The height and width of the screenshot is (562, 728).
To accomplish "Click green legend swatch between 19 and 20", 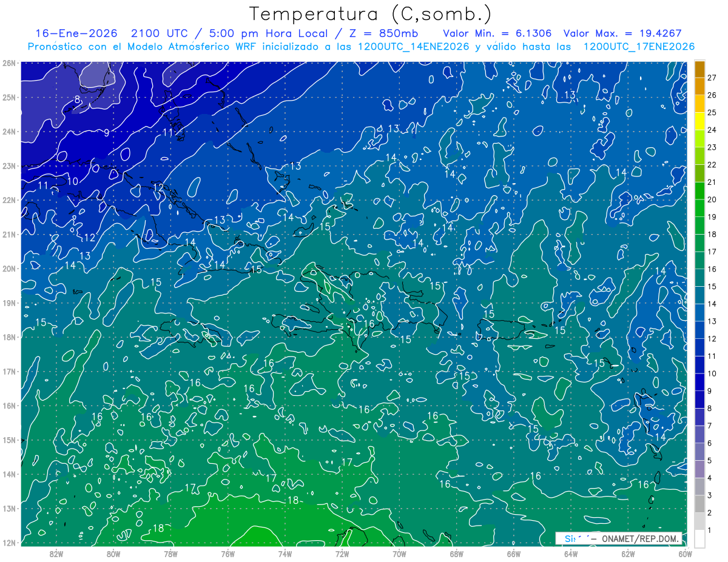I will (x=699, y=209).
